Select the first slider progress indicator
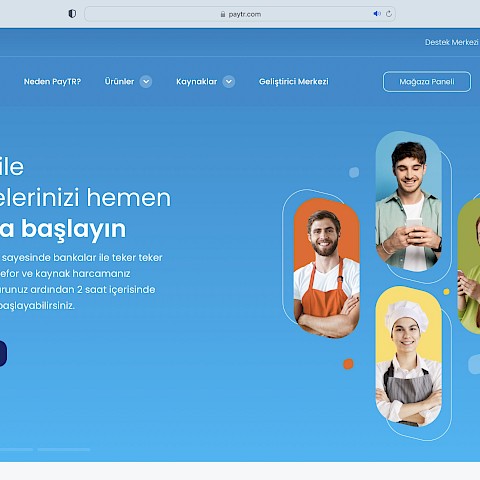This screenshot has width=480, height=480. click(16, 450)
